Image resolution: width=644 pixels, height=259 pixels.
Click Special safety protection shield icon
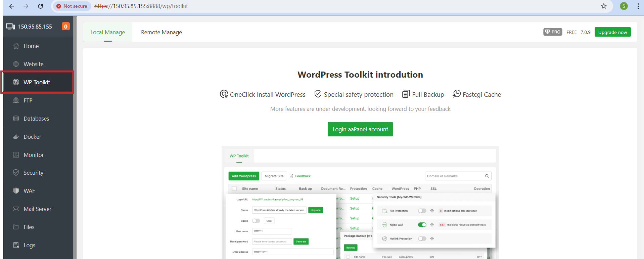point(318,94)
